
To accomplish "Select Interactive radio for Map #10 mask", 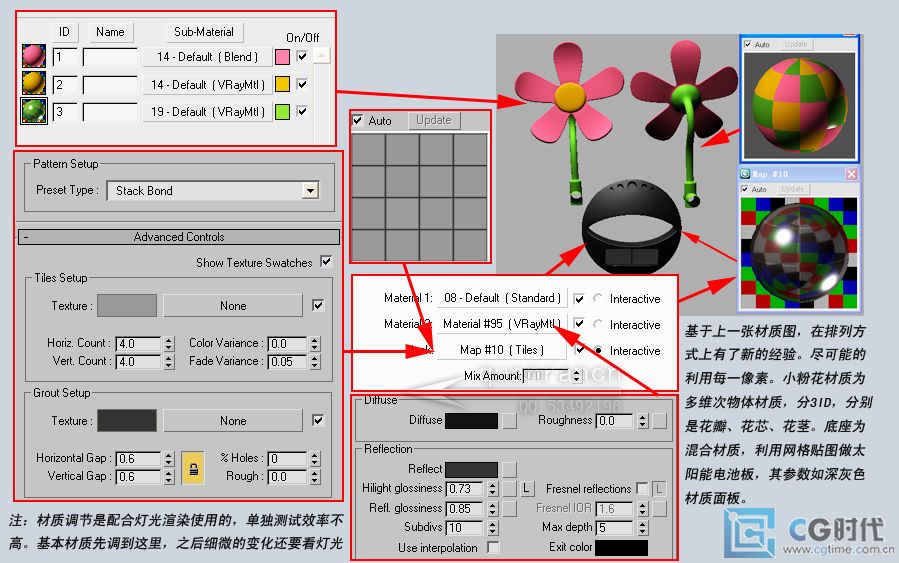I will tap(598, 350).
